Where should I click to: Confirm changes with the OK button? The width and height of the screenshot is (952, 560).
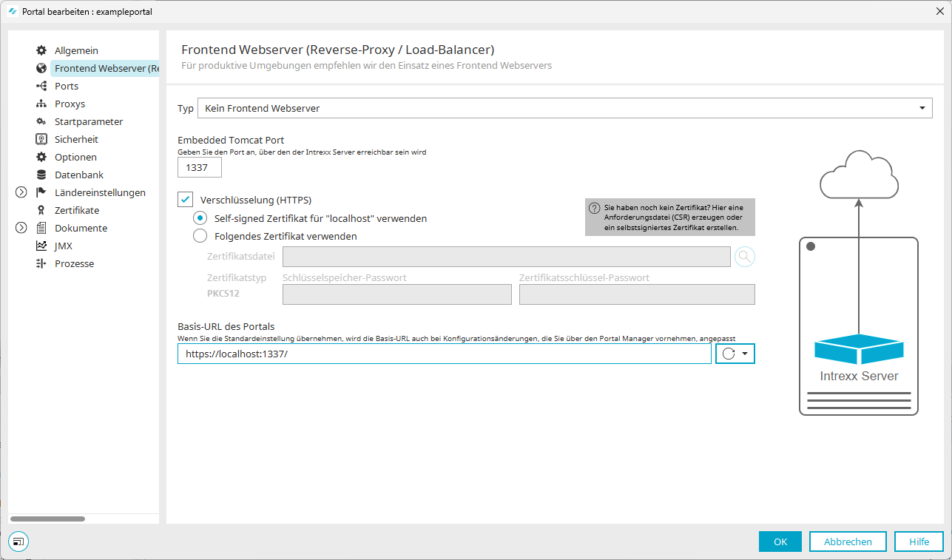[x=780, y=542]
